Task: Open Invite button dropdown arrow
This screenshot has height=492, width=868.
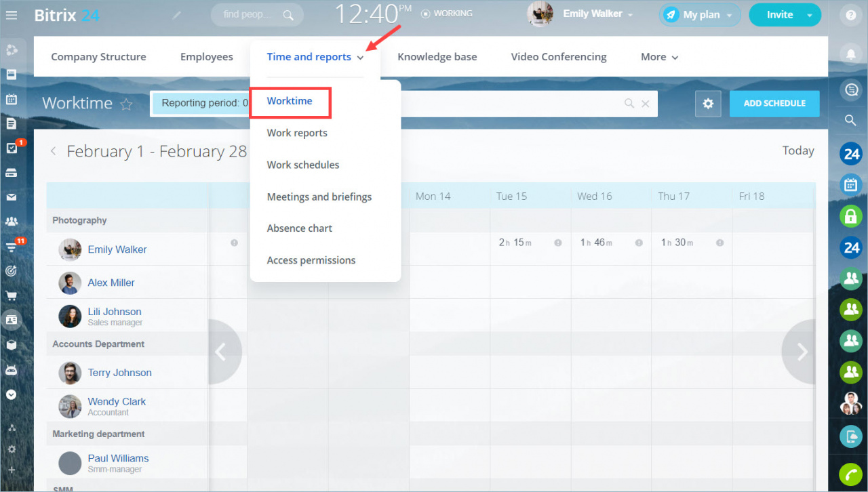Action: point(809,15)
